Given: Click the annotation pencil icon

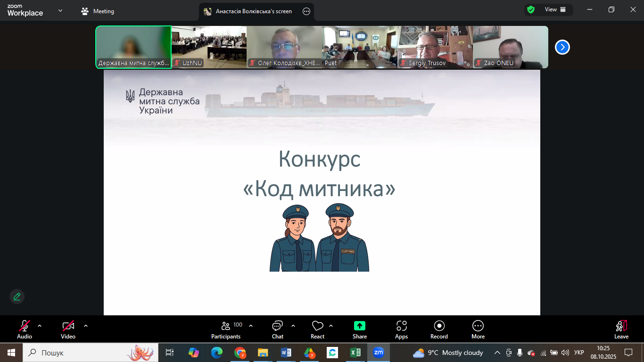Looking at the screenshot, I should tap(17, 296).
